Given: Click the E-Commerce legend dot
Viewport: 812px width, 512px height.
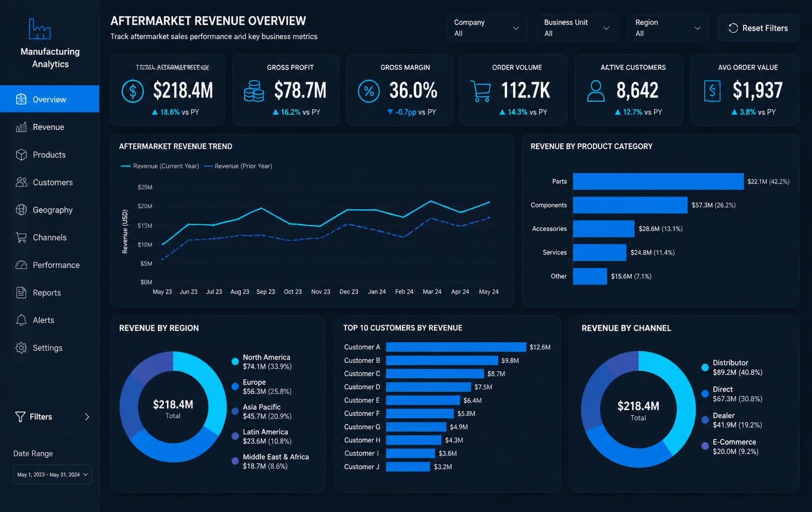Looking at the screenshot, I should [705, 446].
